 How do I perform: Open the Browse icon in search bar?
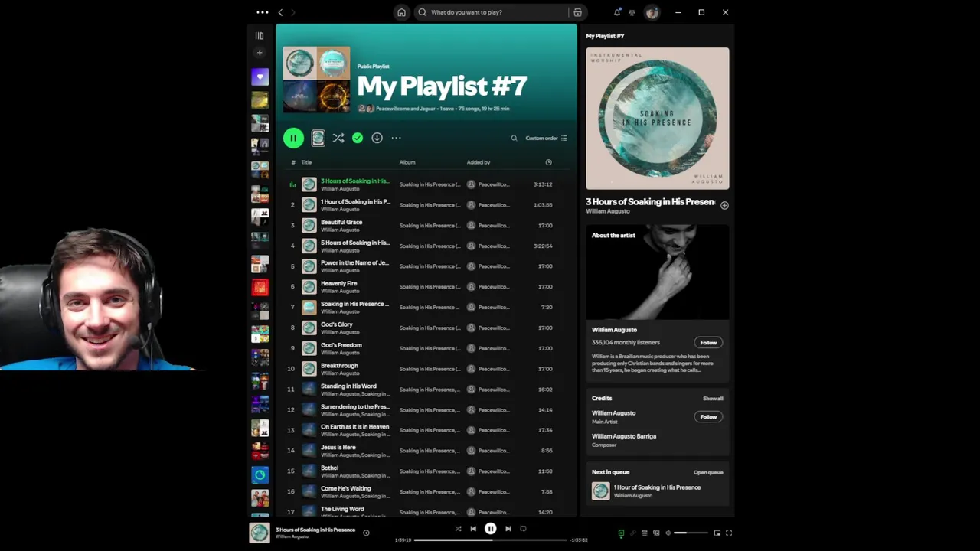578,12
